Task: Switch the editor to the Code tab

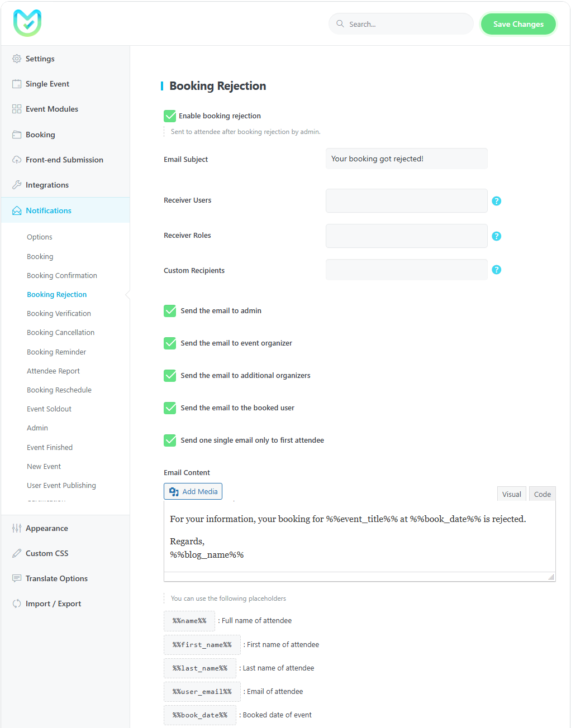Action: pyautogui.click(x=542, y=494)
